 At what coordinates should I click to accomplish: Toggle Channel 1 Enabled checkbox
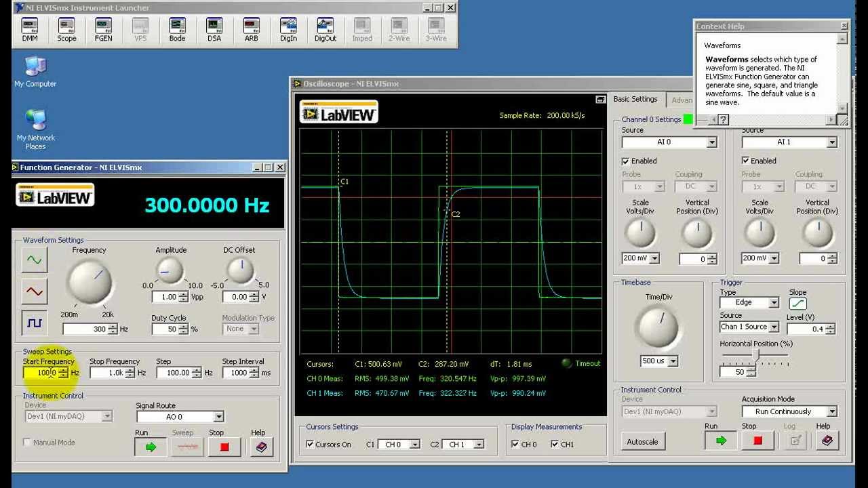pos(745,161)
